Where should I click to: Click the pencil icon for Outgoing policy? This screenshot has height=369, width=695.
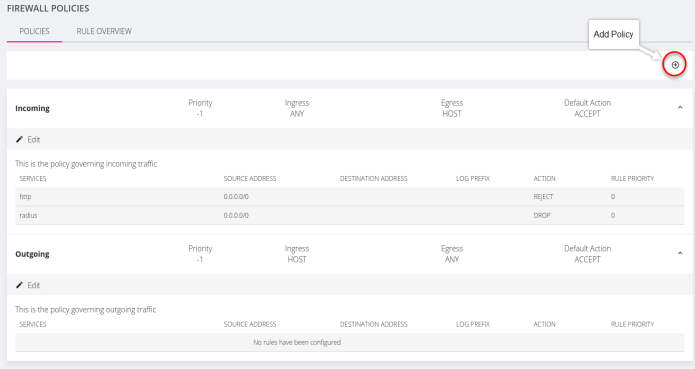tap(19, 285)
